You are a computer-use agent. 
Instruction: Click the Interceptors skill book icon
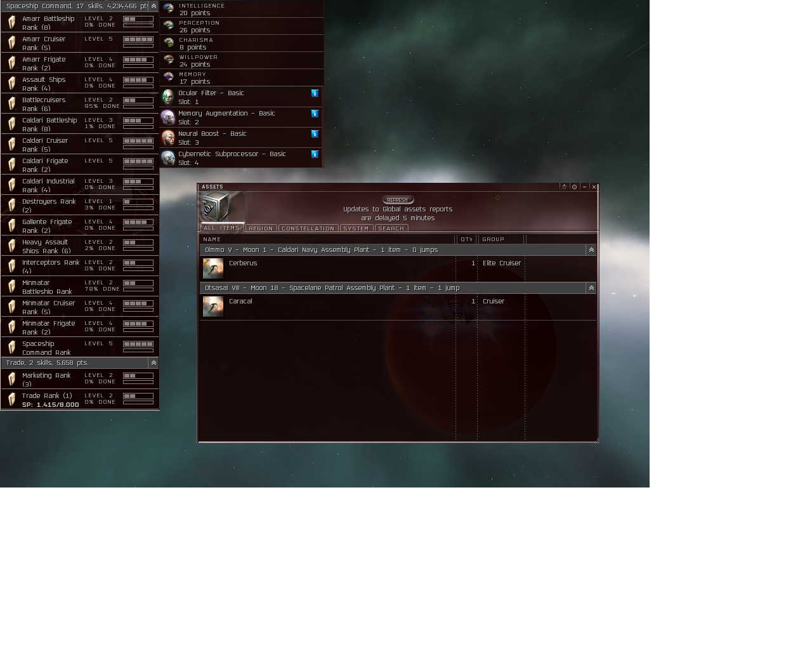click(x=11, y=266)
